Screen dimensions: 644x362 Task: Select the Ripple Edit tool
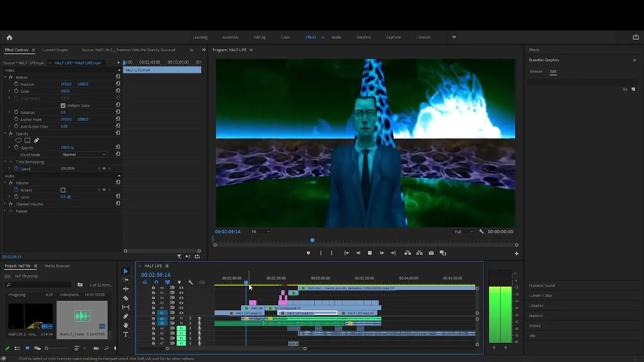(x=126, y=289)
